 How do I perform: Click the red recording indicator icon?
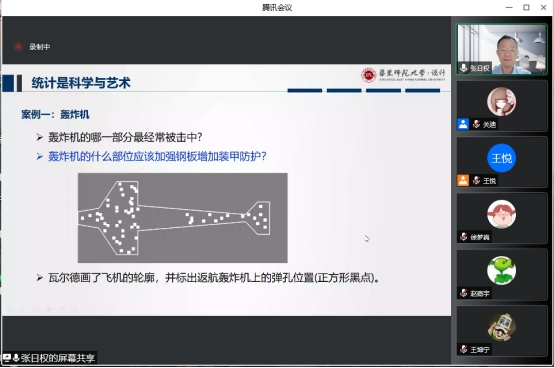point(18,47)
